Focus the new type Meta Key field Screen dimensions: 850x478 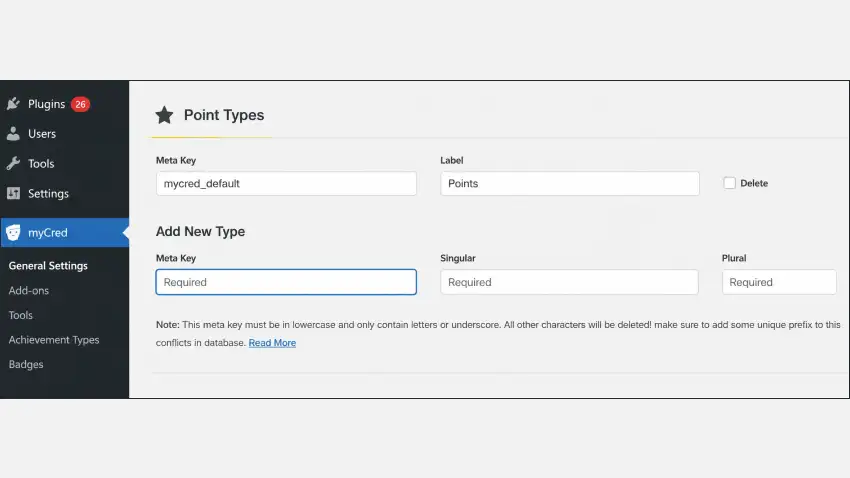click(286, 282)
